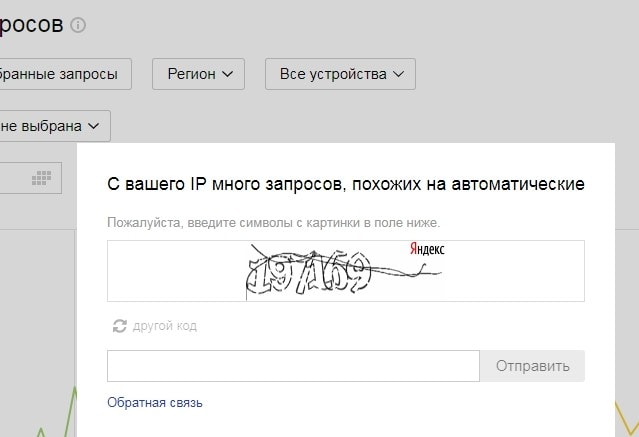Click the grid icon in the left field
This screenshot has width=639, height=437.
41,178
